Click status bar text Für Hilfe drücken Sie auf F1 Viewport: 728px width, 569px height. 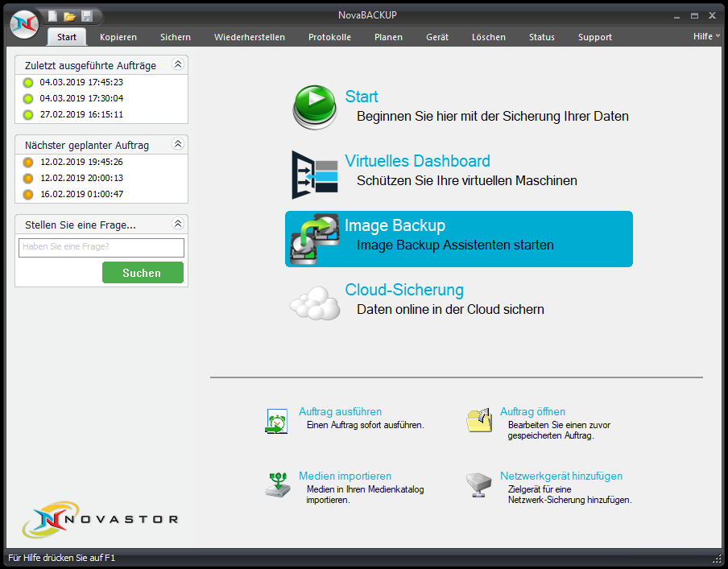(x=62, y=558)
